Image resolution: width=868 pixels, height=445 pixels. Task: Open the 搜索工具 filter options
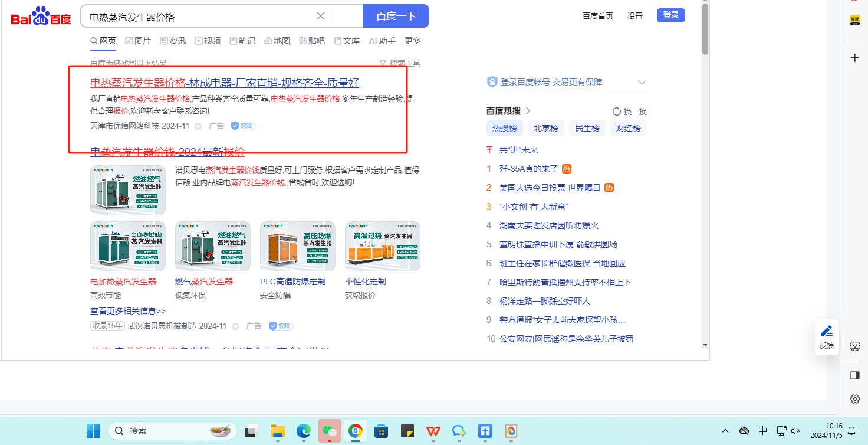coord(400,63)
